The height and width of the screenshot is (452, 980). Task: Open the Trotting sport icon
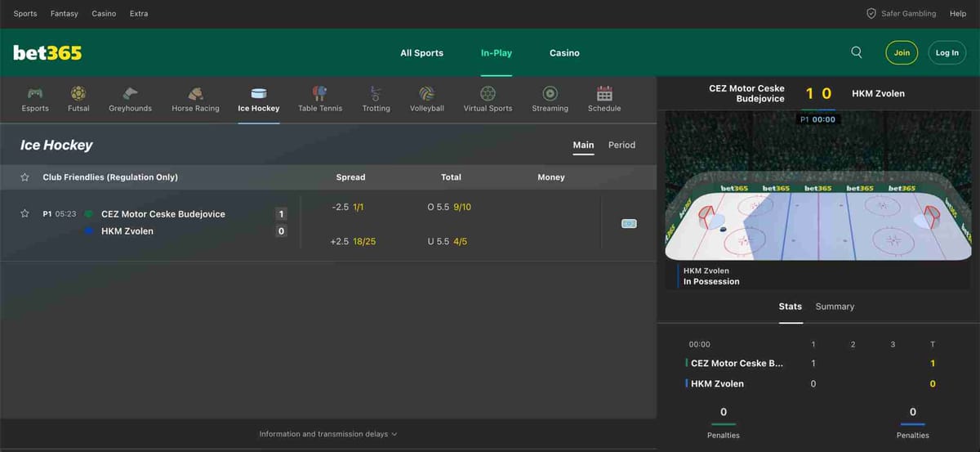coord(376,93)
